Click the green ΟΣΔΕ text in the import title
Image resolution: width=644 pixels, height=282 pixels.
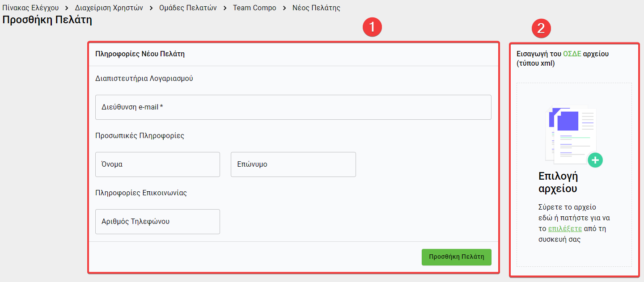tap(572, 54)
